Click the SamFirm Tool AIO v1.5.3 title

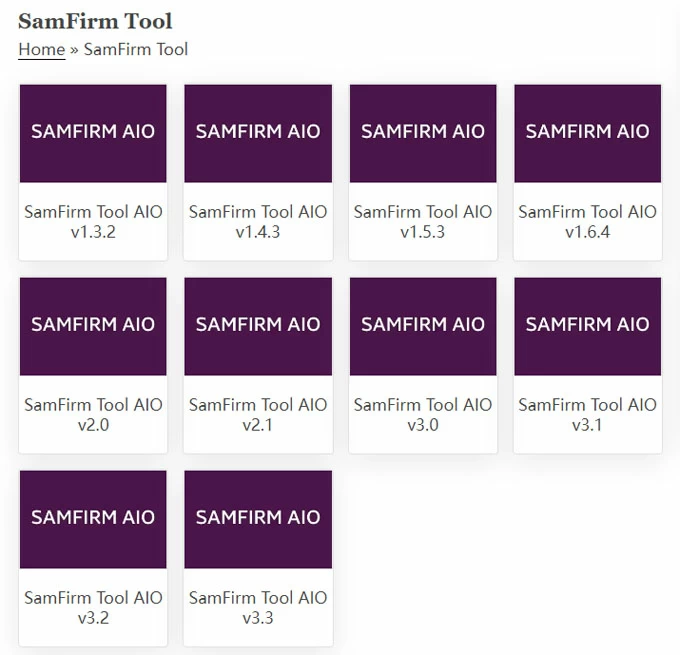pos(423,222)
